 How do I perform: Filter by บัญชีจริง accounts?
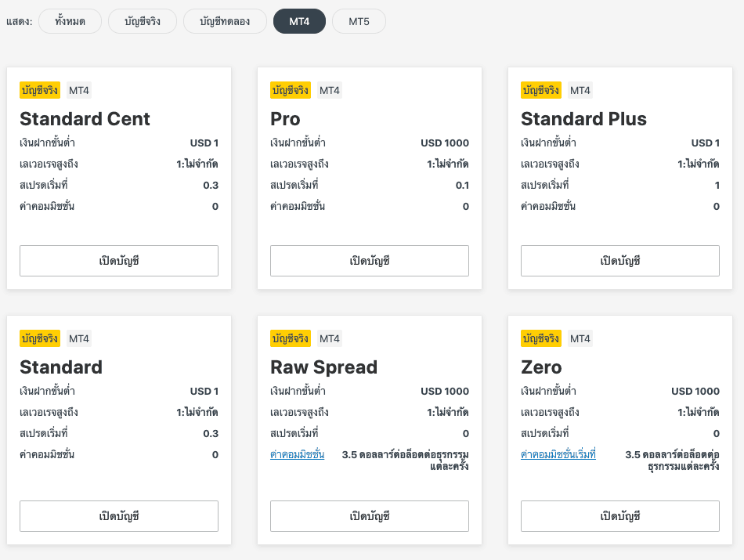pos(143,21)
